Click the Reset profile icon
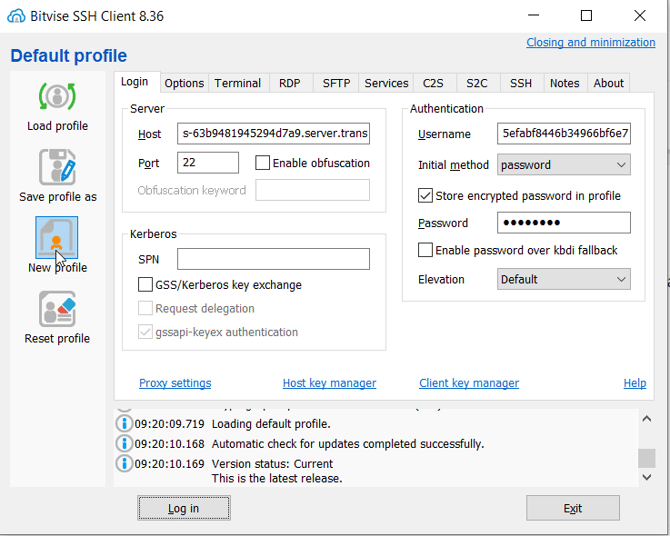The image size is (670, 536). pos(57,309)
